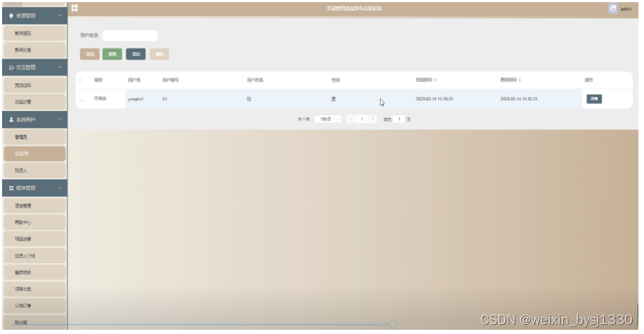This screenshot has height=334, width=644.
Task: Open 项目分类 in the sidebar
Action: pos(34,289)
